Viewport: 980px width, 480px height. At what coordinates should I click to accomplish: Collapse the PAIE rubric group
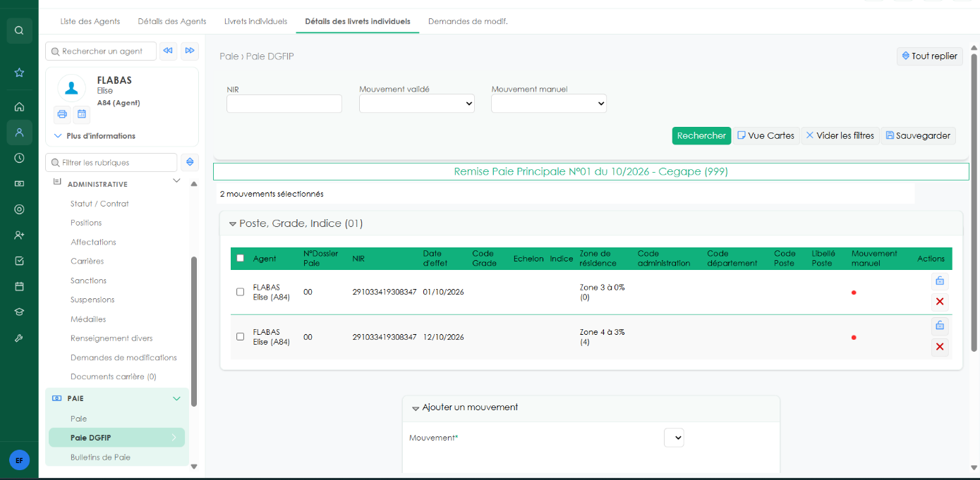coord(176,398)
